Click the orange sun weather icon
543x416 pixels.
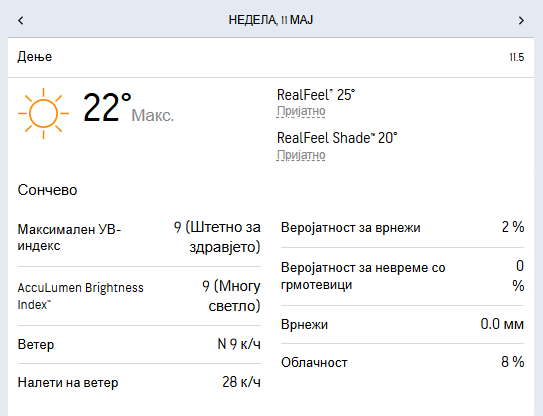pos(43,113)
